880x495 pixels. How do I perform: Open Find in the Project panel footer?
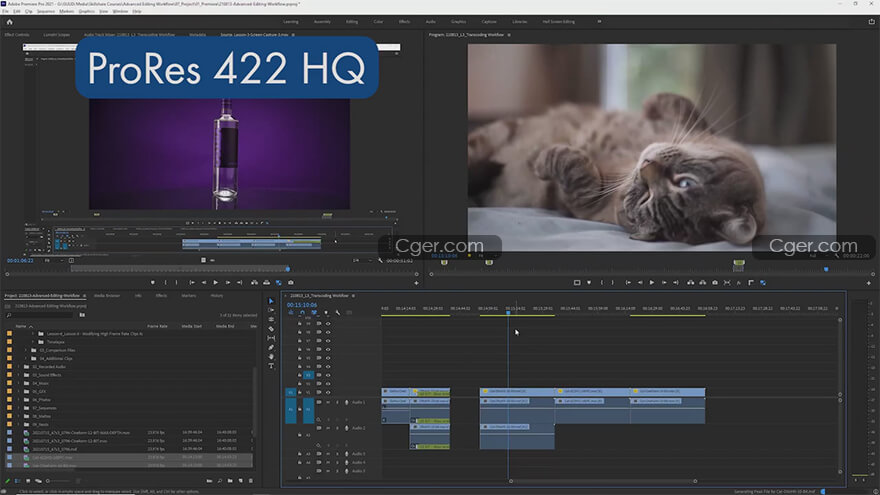(219, 481)
